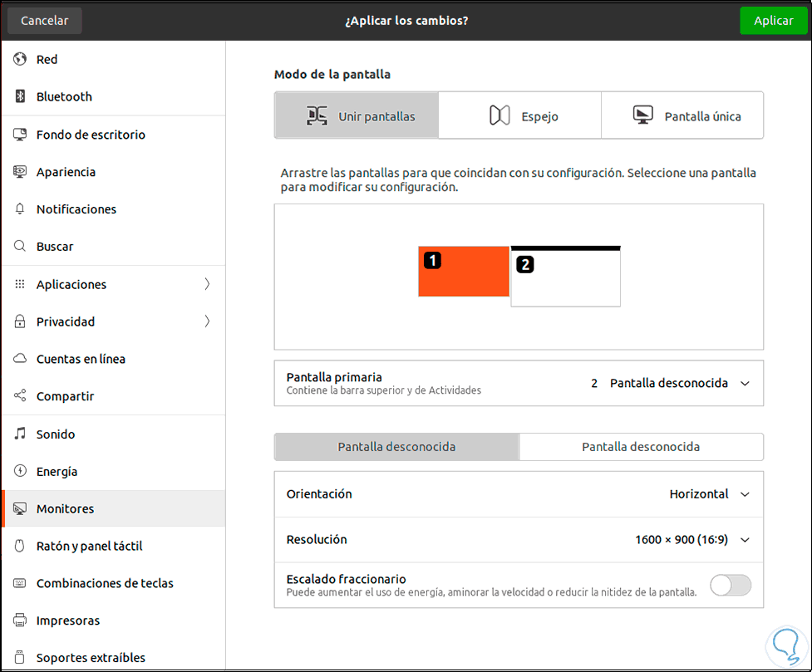Switch to second Pantalla desconocida tab
The width and height of the screenshot is (812, 672).
click(x=641, y=447)
